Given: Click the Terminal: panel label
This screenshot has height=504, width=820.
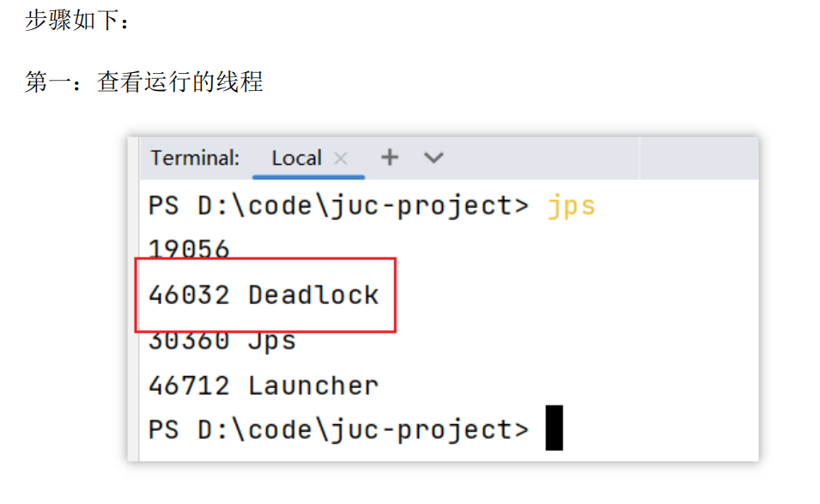Looking at the screenshot, I should coord(195,158).
